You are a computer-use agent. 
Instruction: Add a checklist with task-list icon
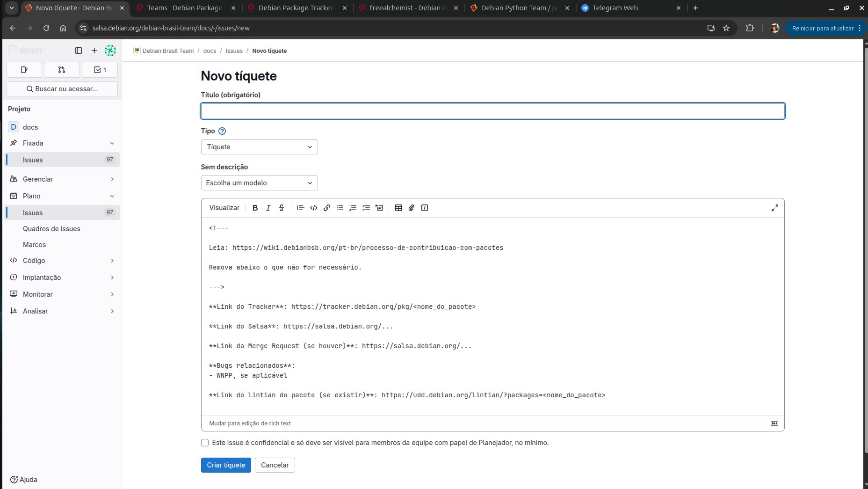366,208
